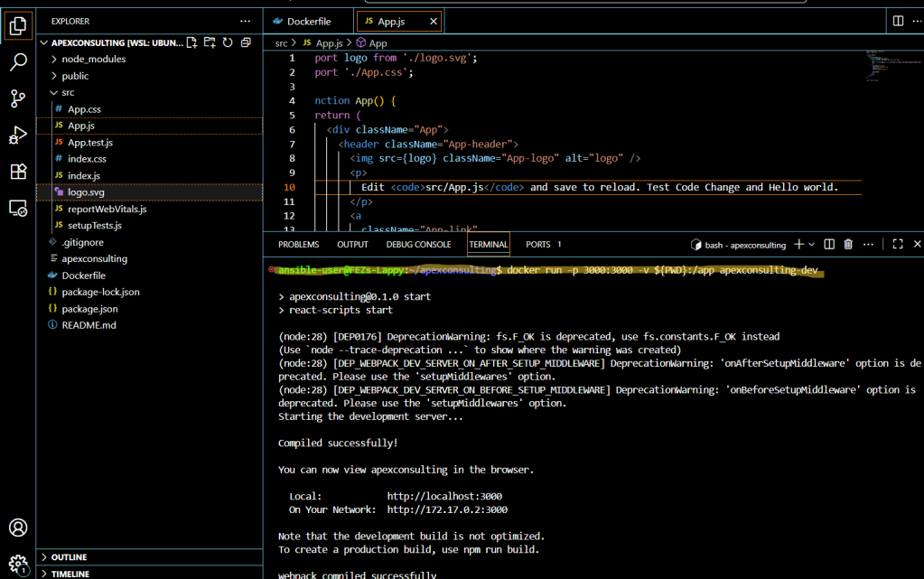924x579 pixels.
Task: Switch to the PROBLEMS panel tab
Action: click(298, 244)
